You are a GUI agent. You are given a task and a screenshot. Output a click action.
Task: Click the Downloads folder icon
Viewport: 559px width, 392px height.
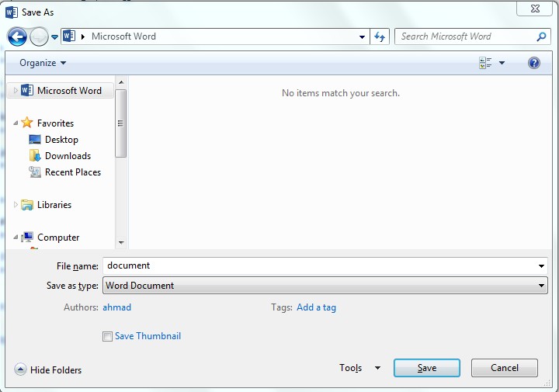pos(35,155)
